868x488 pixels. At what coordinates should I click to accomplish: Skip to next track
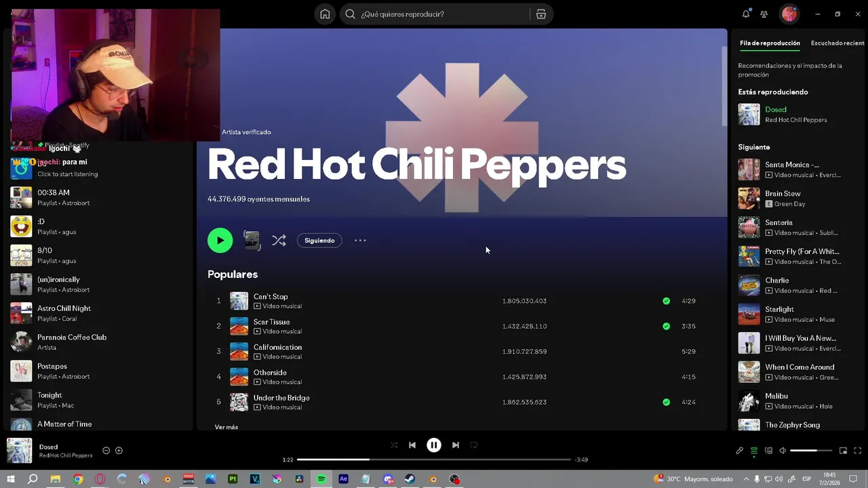[x=456, y=445]
